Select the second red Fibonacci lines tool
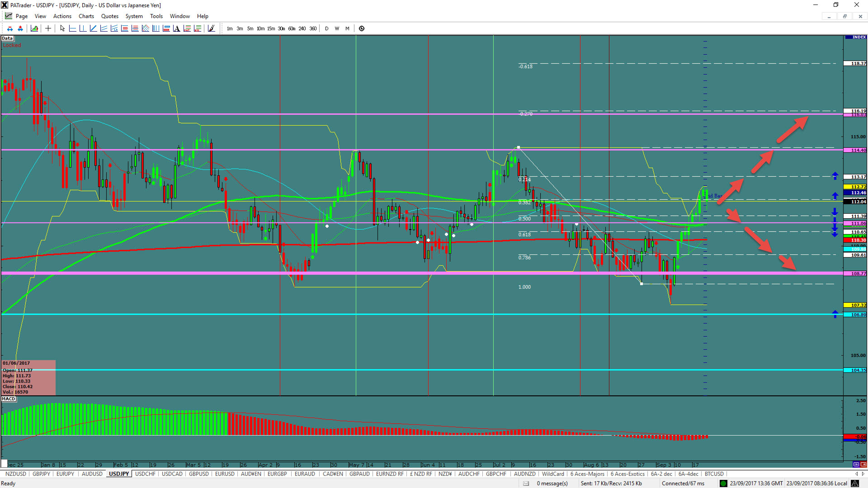This screenshot has height=488, width=868. (x=135, y=29)
